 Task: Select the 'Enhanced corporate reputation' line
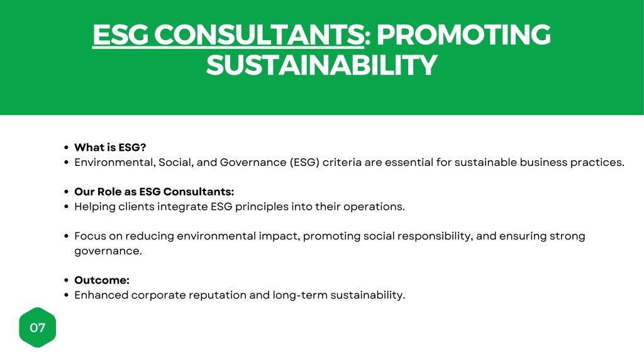pyautogui.click(x=240, y=295)
